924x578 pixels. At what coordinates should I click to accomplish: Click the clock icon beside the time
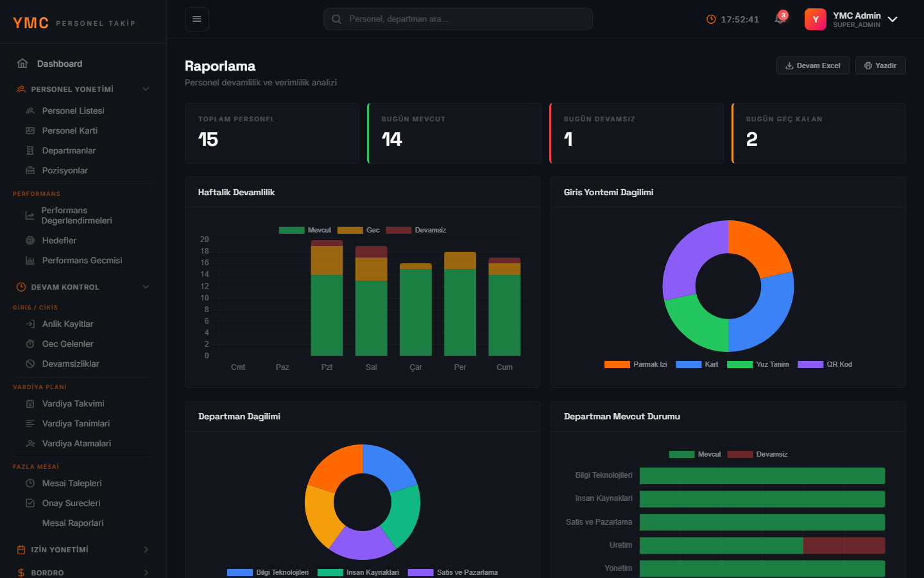[711, 19]
